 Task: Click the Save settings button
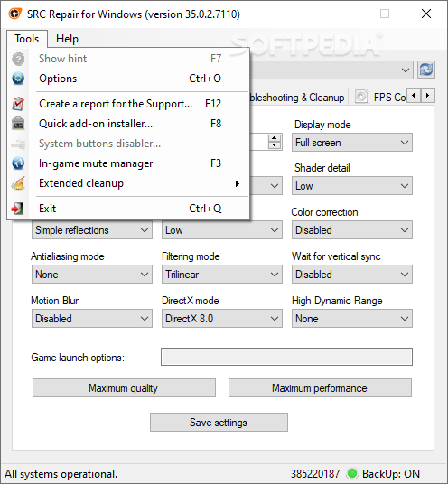(x=219, y=423)
